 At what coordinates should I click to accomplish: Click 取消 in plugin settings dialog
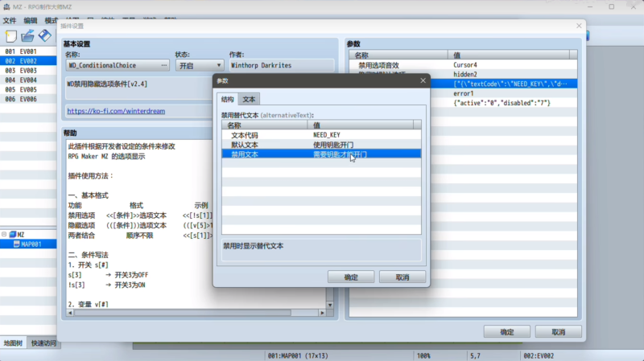point(558,332)
